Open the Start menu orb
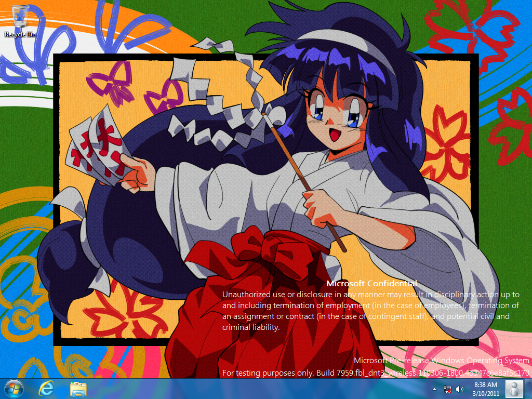 click(13, 389)
